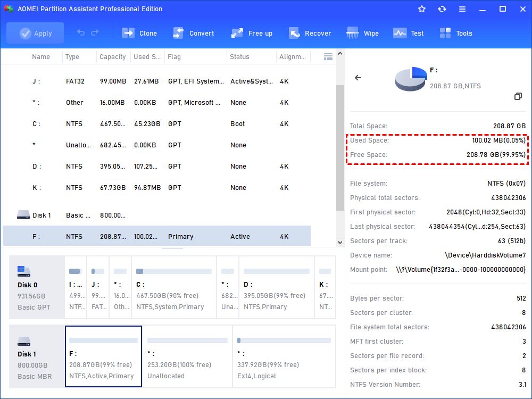Select the 16.0 Other block on Disk 0
This screenshot has width=532, height=399.
pos(120,287)
